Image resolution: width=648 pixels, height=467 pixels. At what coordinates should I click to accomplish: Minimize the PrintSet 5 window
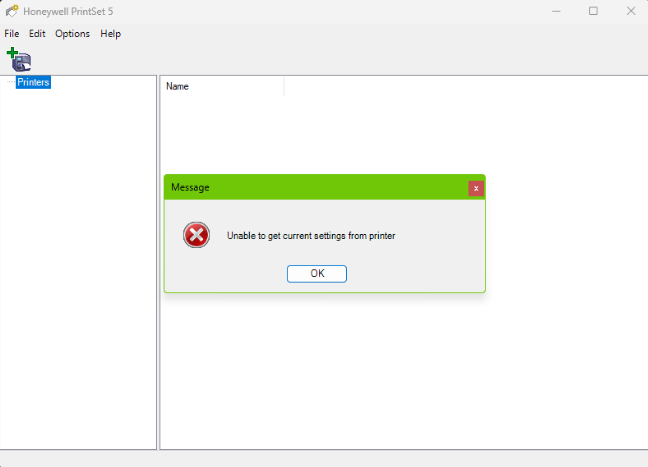(x=556, y=10)
